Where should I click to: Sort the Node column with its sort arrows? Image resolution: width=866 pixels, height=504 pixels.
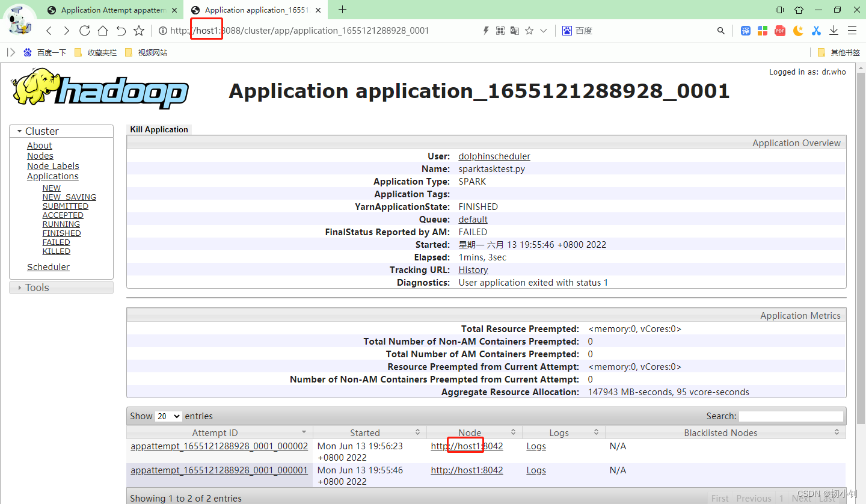(513, 432)
